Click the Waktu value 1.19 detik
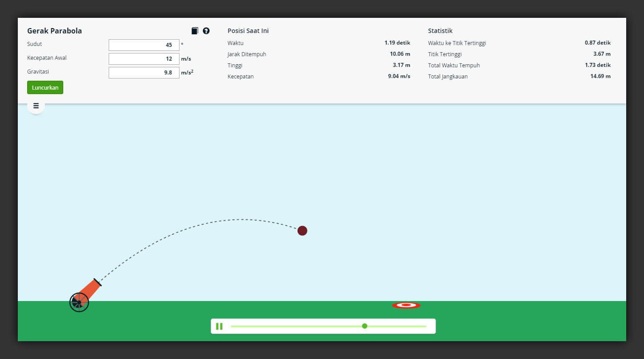Viewport: 644px width, 359px height. pyautogui.click(x=397, y=43)
